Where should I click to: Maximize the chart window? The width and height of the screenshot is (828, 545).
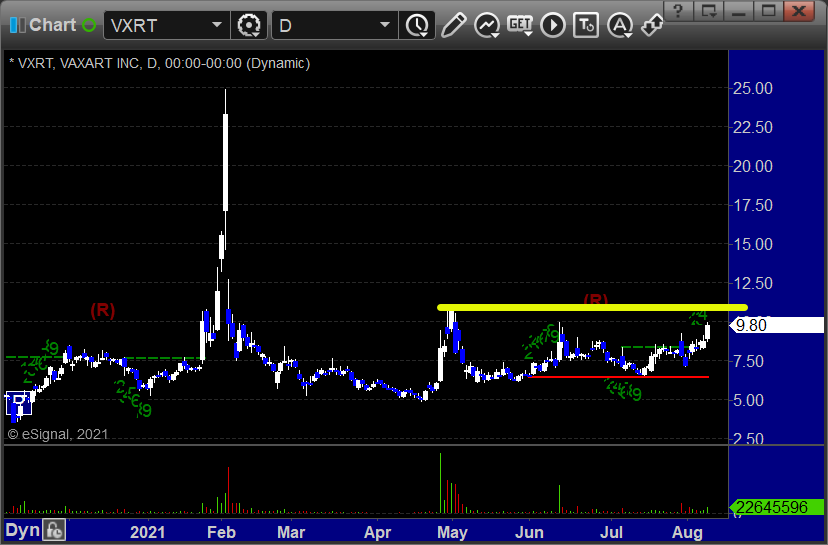pyautogui.click(x=769, y=10)
